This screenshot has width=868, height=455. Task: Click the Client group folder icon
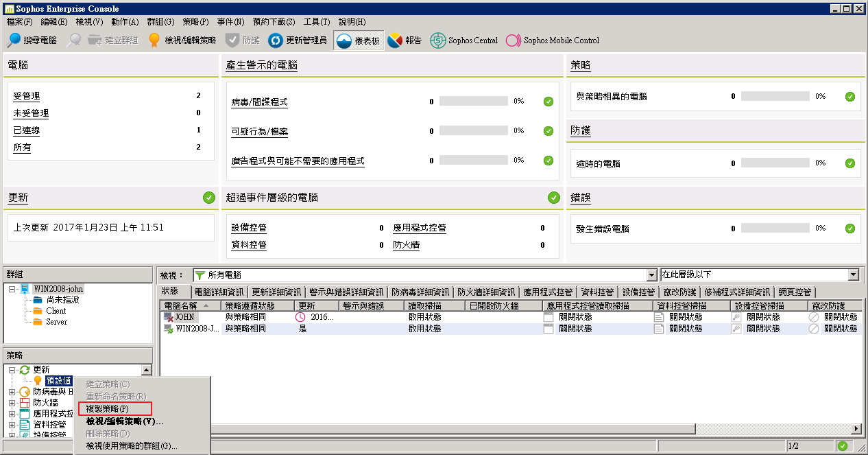38,311
